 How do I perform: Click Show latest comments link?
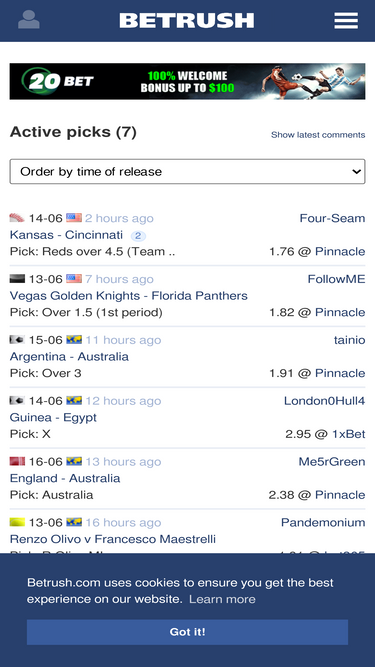click(x=318, y=135)
